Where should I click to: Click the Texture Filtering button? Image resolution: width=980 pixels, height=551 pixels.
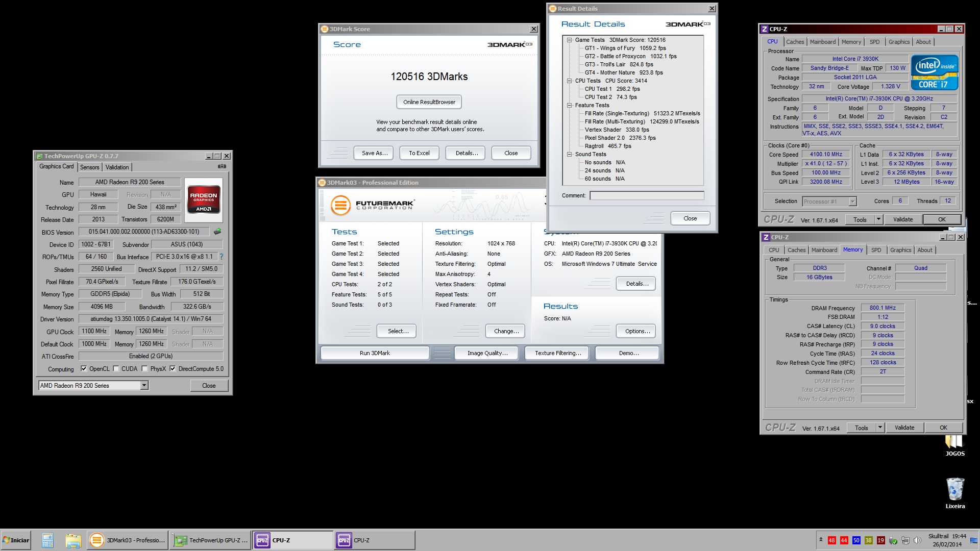click(558, 353)
